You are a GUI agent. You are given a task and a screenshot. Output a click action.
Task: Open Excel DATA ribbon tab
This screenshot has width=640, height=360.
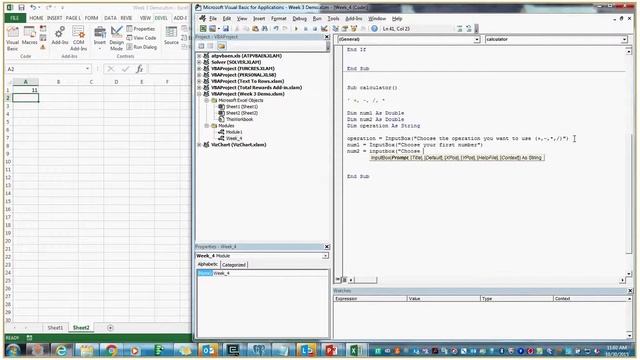110,18
